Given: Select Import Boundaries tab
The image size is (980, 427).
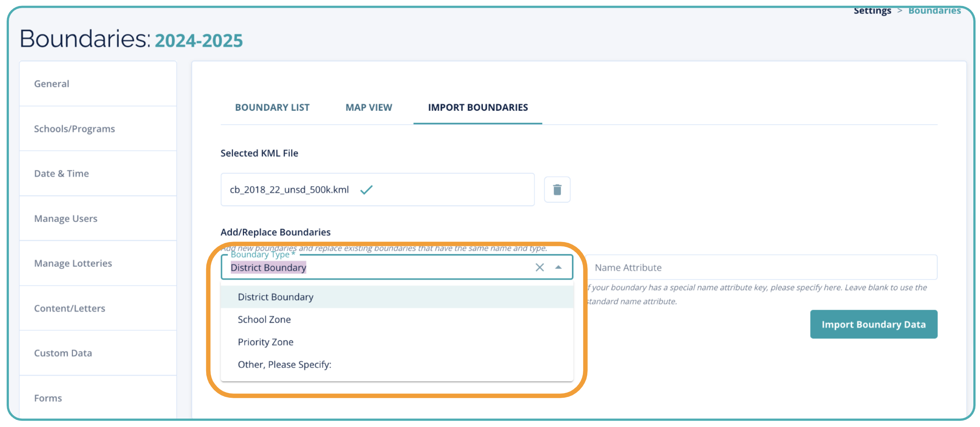Looking at the screenshot, I should [x=477, y=107].
